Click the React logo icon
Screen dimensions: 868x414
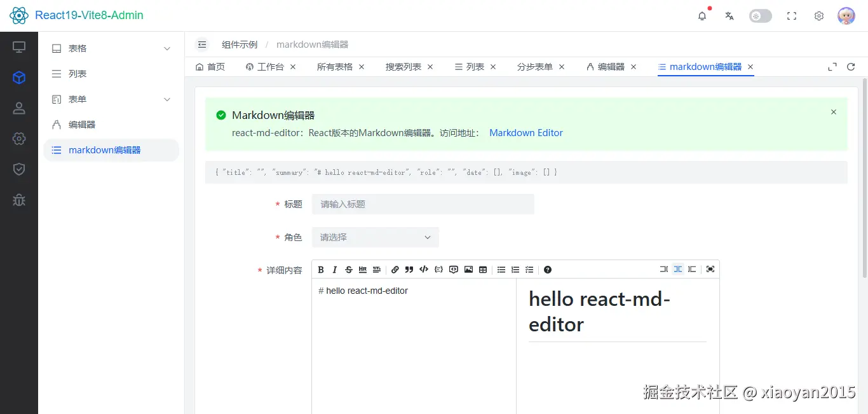click(x=19, y=15)
